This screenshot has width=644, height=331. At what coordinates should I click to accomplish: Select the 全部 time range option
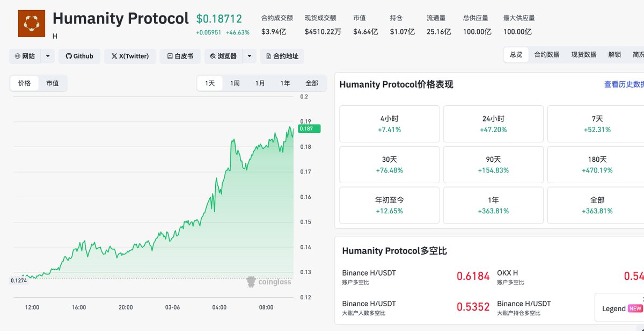coord(313,83)
